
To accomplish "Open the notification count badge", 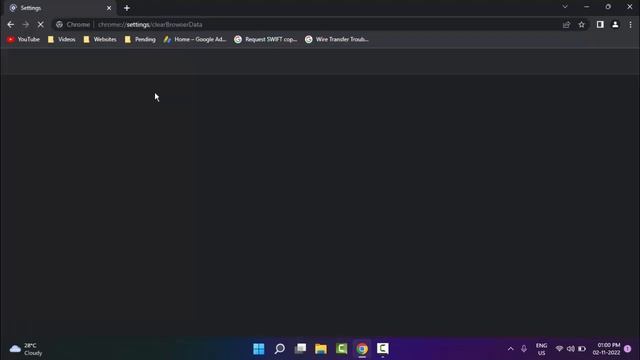I will coord(628,349).
